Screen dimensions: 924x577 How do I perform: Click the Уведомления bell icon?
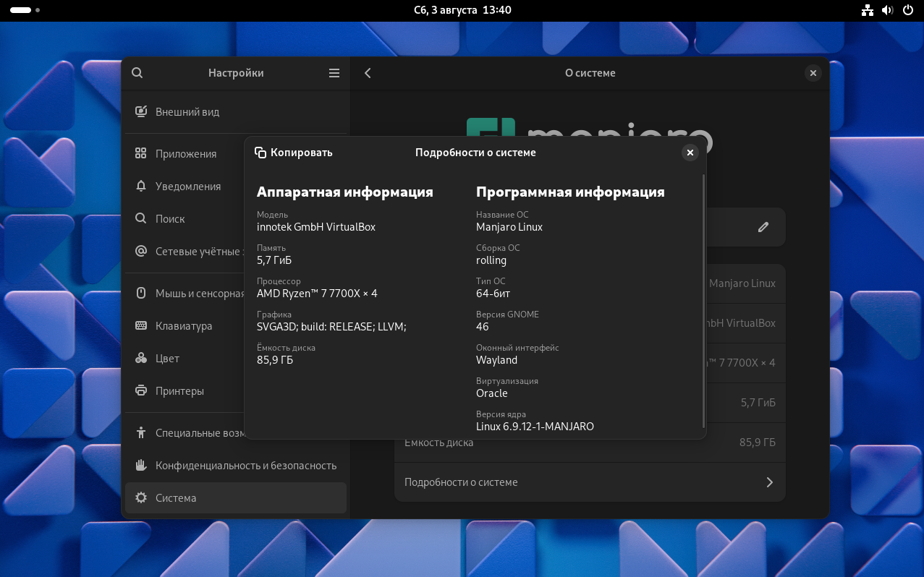pyautogui.click(x=141, y=186)
